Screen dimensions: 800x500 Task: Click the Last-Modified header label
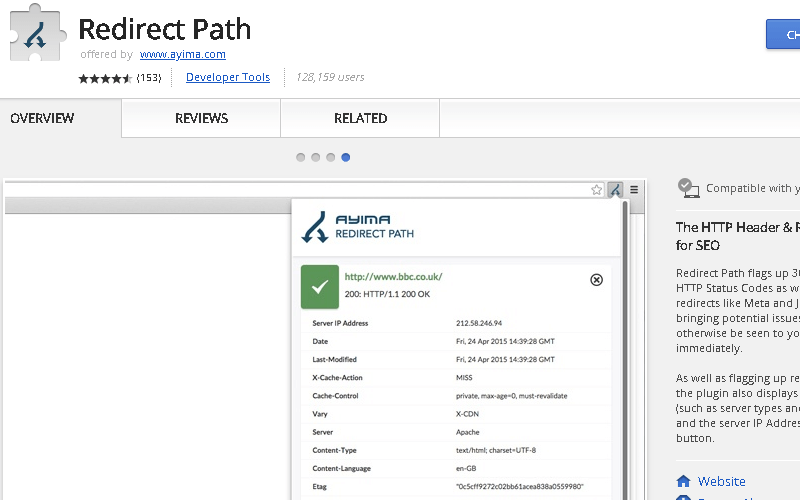pyautogui.click(x=335, y=359)
